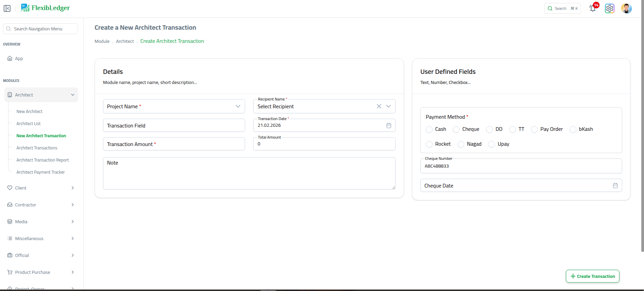Open the settings gear icon
Screen dimensions: 644x291
pyautogui.click(x=609, y=8)
